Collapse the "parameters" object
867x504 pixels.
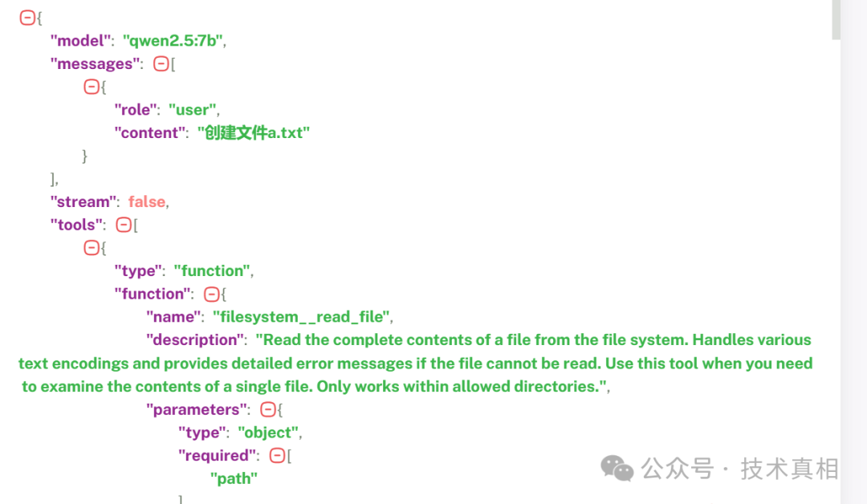pos(267,409)
